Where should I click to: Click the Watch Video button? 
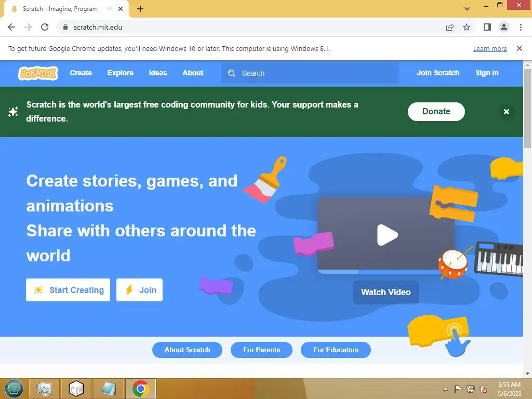[x=386, y=292]
